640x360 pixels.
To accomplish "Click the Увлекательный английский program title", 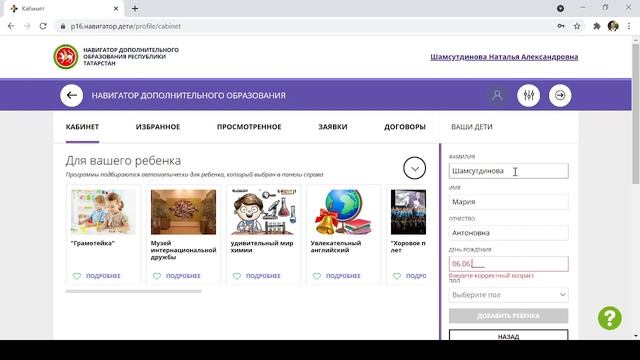I will pos(336,247).
